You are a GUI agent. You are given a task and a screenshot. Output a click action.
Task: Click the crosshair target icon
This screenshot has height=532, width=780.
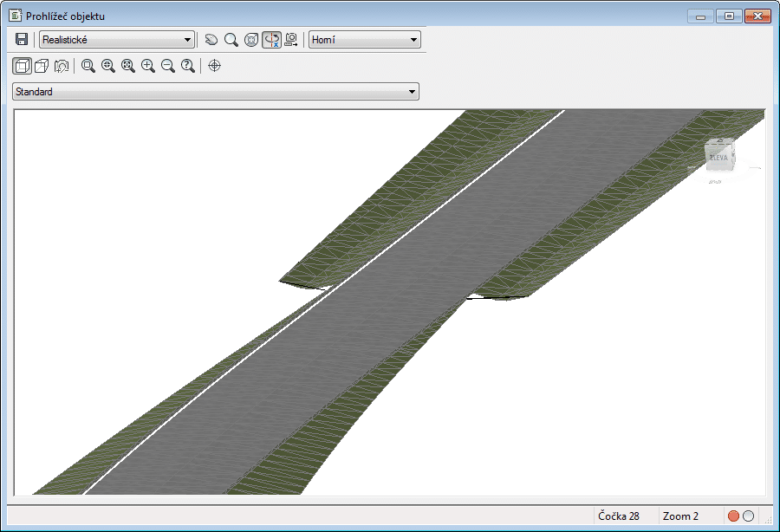pyautogui.click(x=214, y=66)
